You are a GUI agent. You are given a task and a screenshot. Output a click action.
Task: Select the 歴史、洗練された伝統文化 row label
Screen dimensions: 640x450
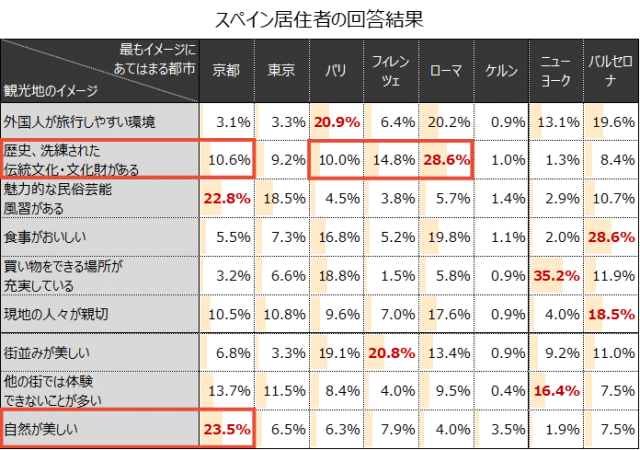[x=72, y=159]
